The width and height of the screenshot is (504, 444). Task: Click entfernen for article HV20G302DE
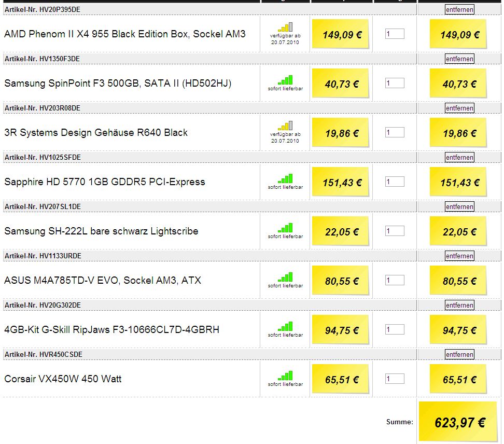click(x=459, y=306)
